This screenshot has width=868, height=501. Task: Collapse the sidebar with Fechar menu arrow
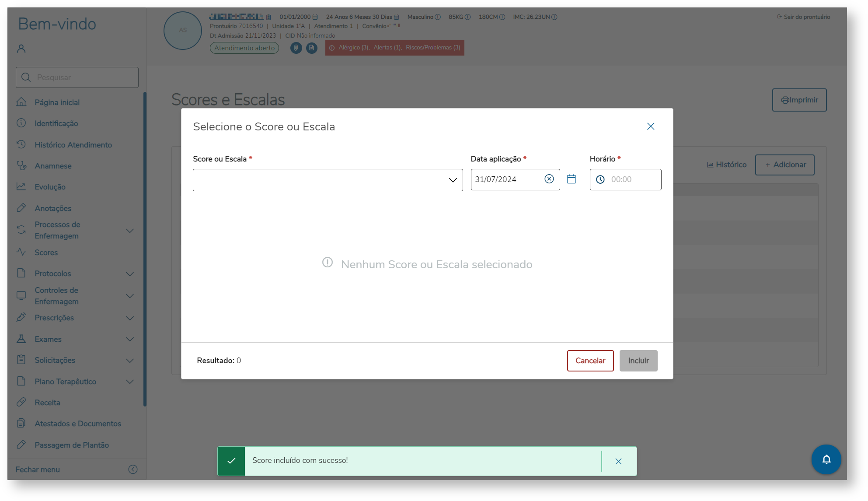click(132, 469)
